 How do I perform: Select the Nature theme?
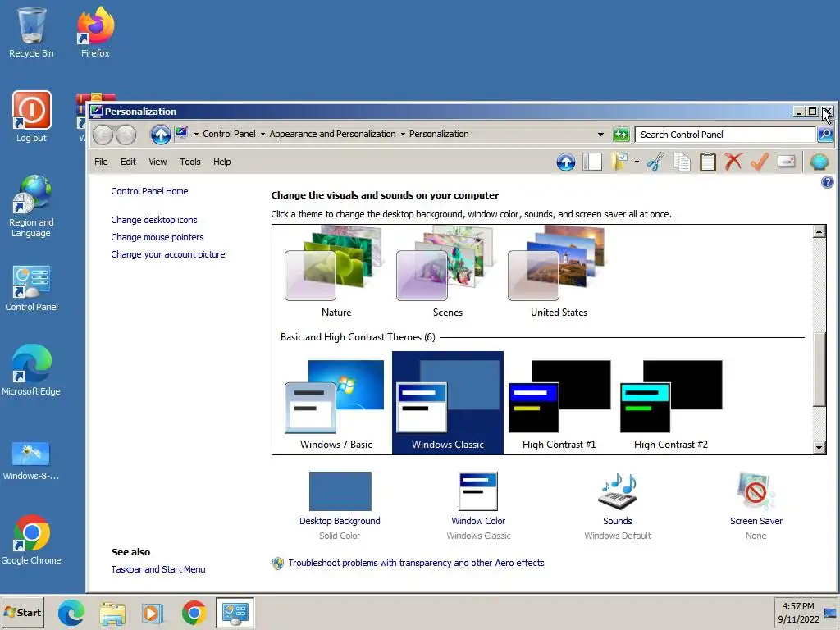[x=336, y=272]
